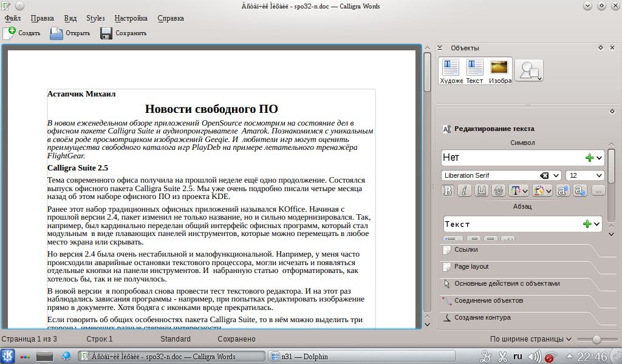
Task: Open the background color dropdown arrow
Action: 549,191
